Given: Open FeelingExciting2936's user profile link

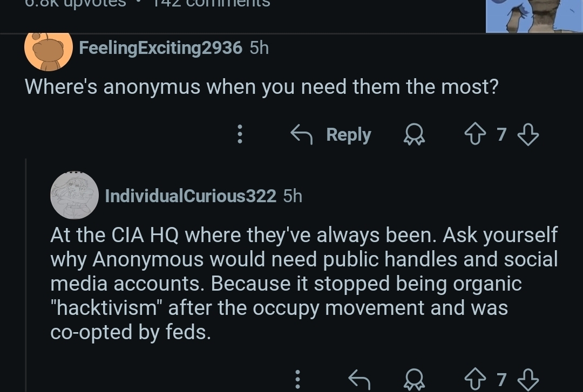Looking at the screenshot, I should pyautogui.click(x=161, y=48).
